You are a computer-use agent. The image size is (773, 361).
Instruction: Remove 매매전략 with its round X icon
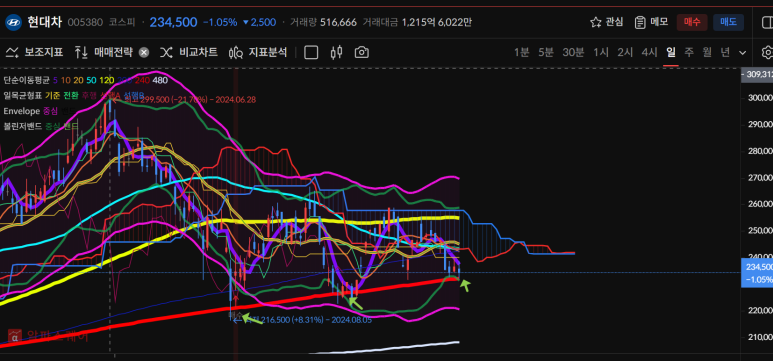coord(143,53)
